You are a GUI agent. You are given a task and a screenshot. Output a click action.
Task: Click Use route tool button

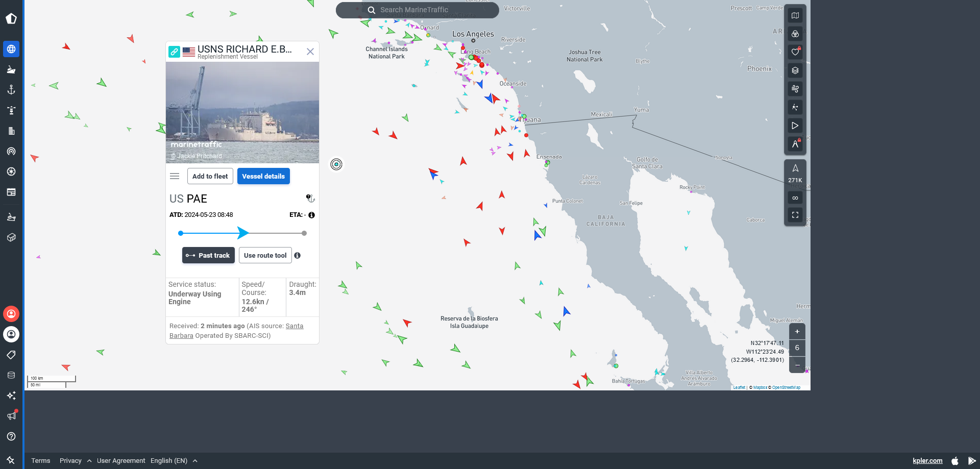[265, 255]
